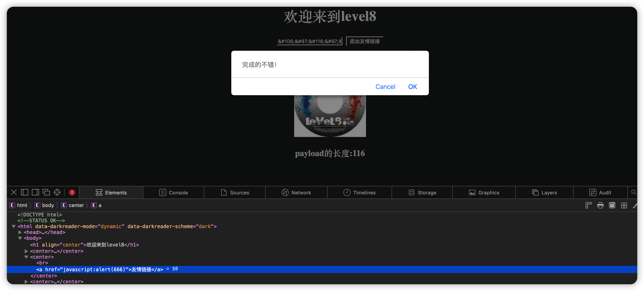Click the red error indicator icon

(x=72, y=192)
